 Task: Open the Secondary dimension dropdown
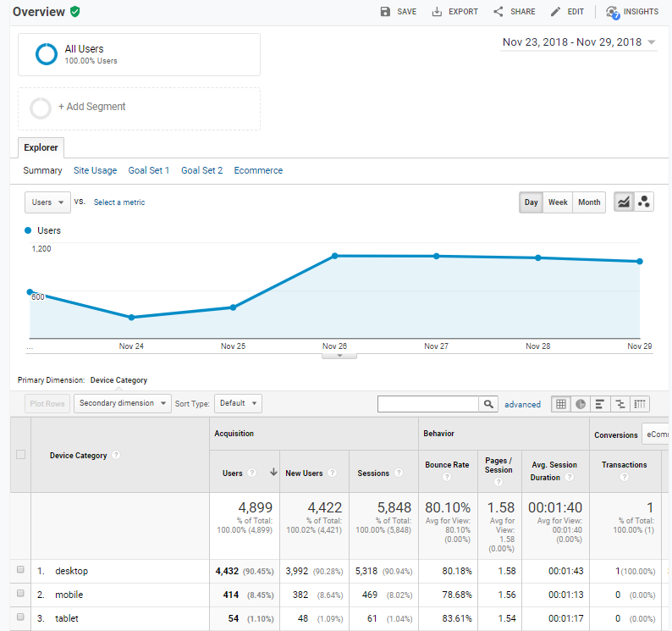(122, 403)
